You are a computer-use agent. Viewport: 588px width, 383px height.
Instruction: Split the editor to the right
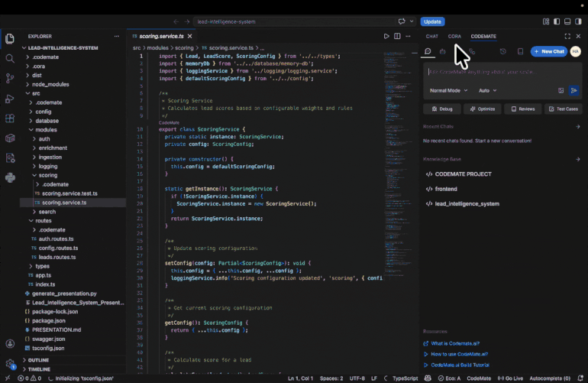(397, 37)
